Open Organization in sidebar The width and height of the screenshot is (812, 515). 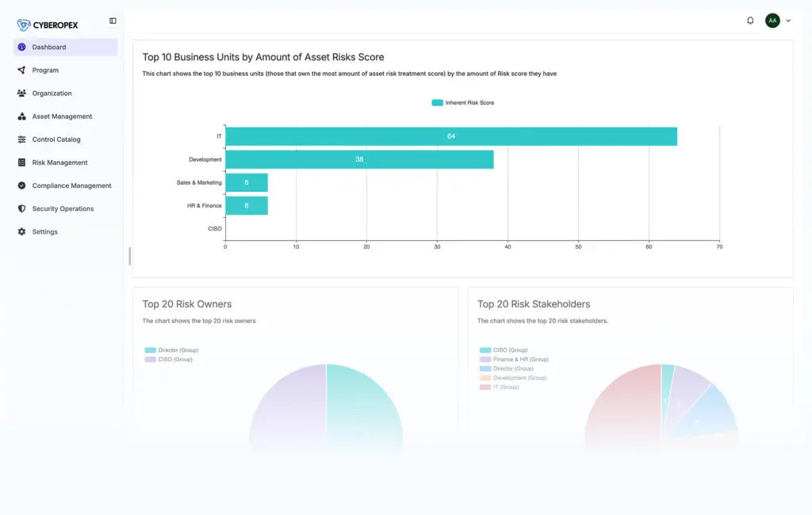66,93
